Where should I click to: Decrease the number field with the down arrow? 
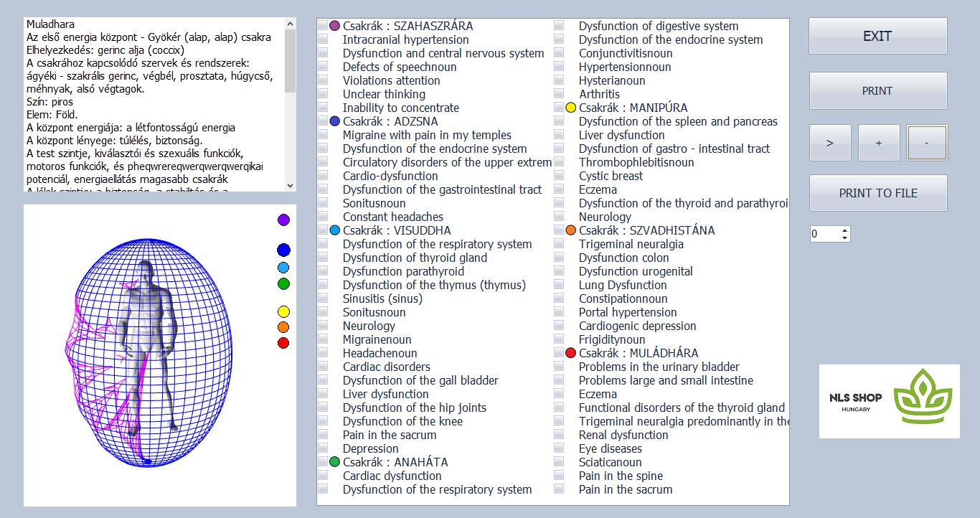[844, 237]
